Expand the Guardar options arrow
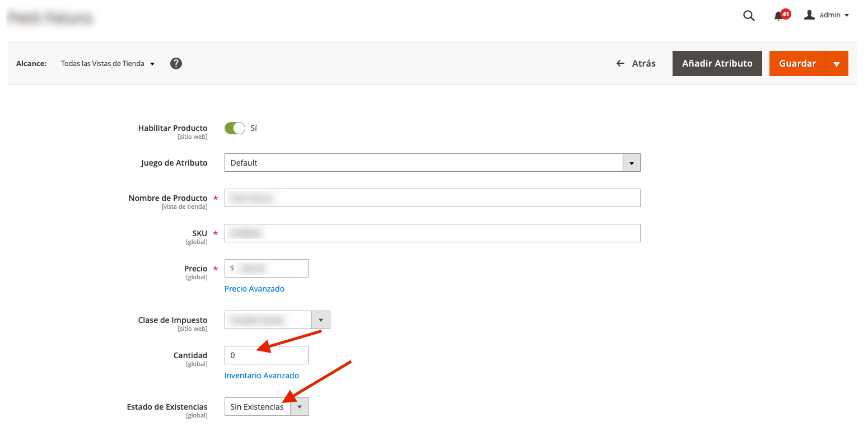Screen dimensions: 868x427 click(x=837, y=63)
